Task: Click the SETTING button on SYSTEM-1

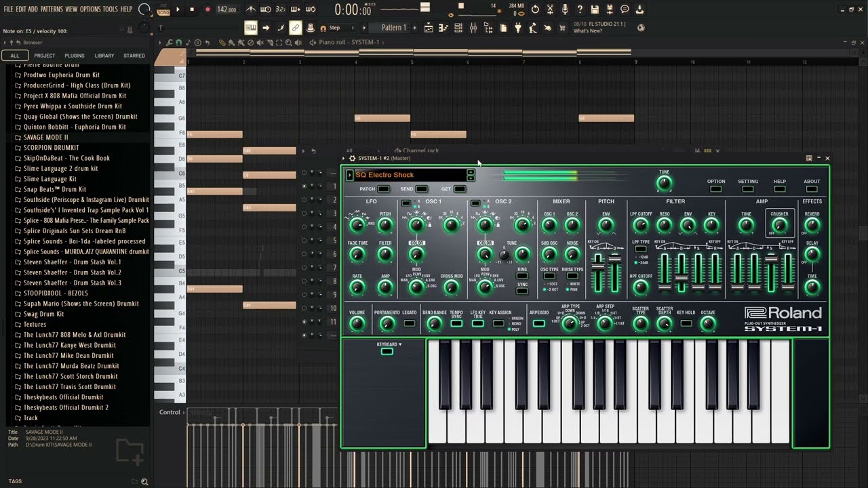Action: (x=748, y=189)
